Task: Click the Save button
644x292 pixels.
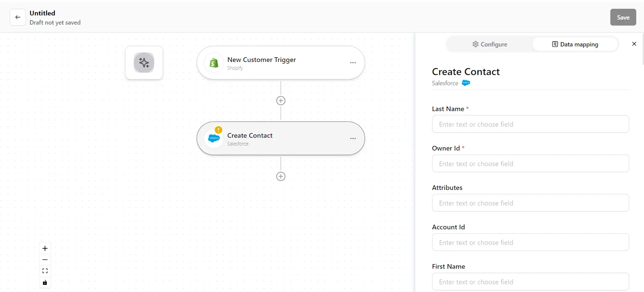Action: click(x=623, y=17)
